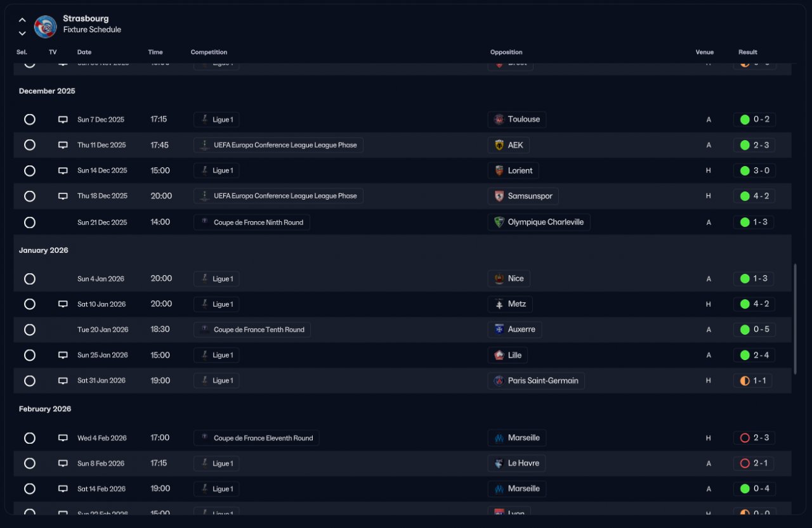Click the December 2025 month heading
The height and width of the screenshot is (528, 812).
click(x=47, y=91)
